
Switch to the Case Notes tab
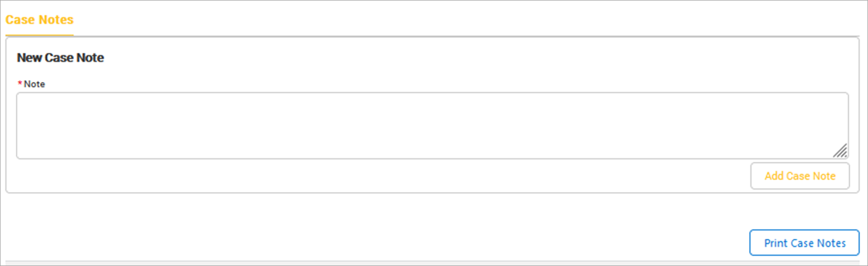click(39, 20)
